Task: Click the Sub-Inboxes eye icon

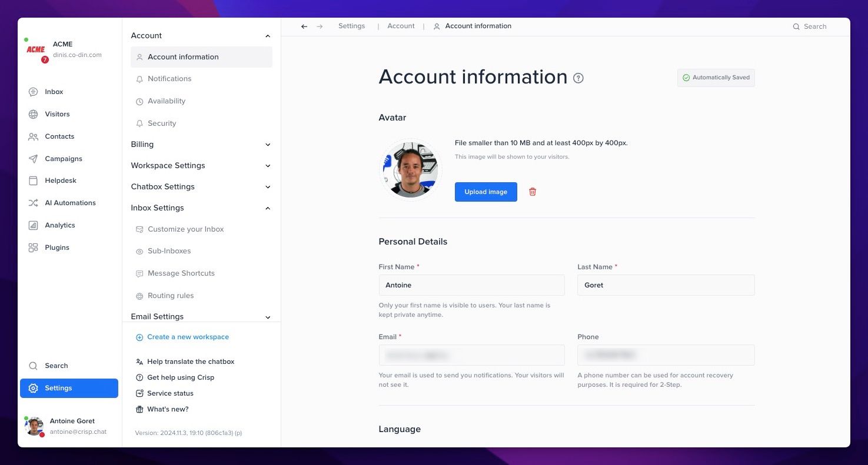Action: (x=139, y=251)
